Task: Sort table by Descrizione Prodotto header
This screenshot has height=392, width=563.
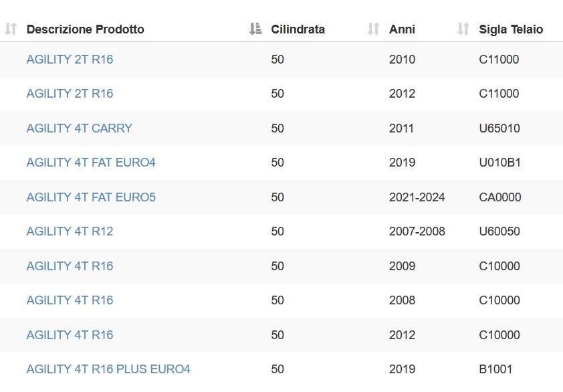Action: (x=85, y=29)
